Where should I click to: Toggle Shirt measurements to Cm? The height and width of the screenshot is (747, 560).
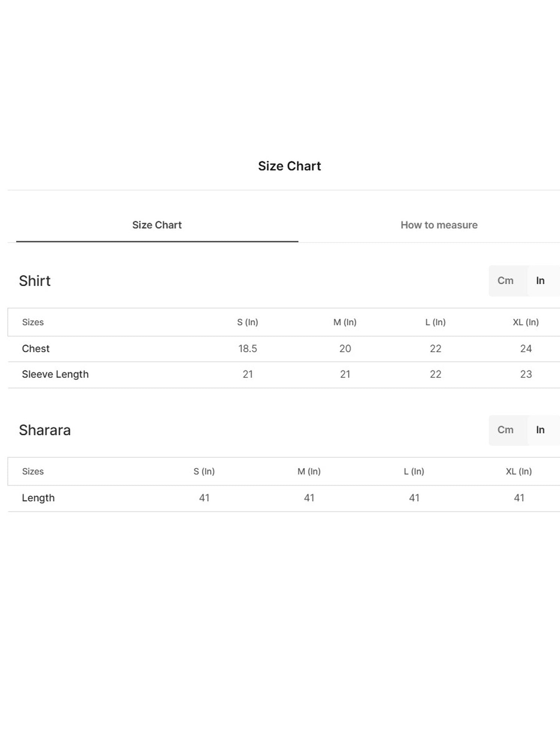(505, 280)
